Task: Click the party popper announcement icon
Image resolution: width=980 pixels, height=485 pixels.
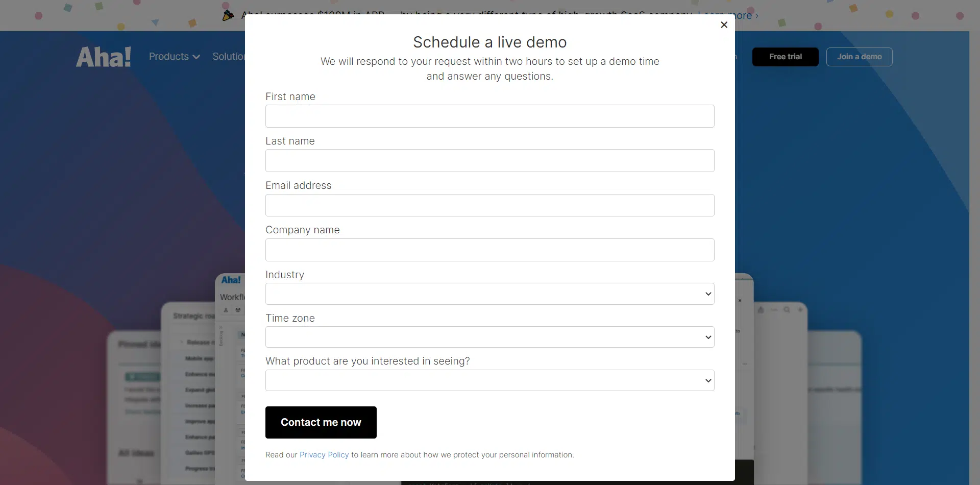Action: tap(228, 15)
